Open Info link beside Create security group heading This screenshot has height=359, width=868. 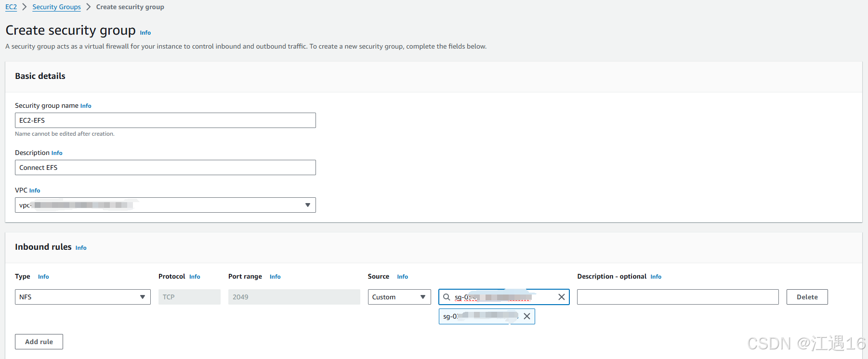(145, 33)
